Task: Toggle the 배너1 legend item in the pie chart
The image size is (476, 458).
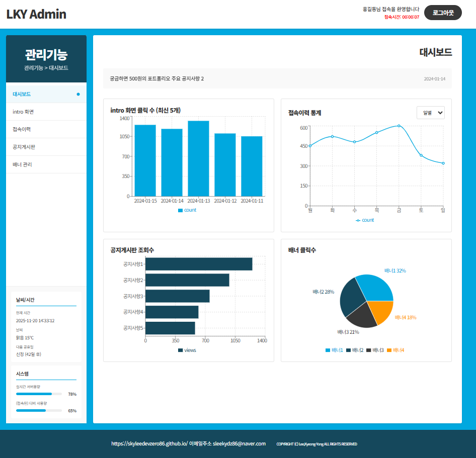Action: point(334,350)
